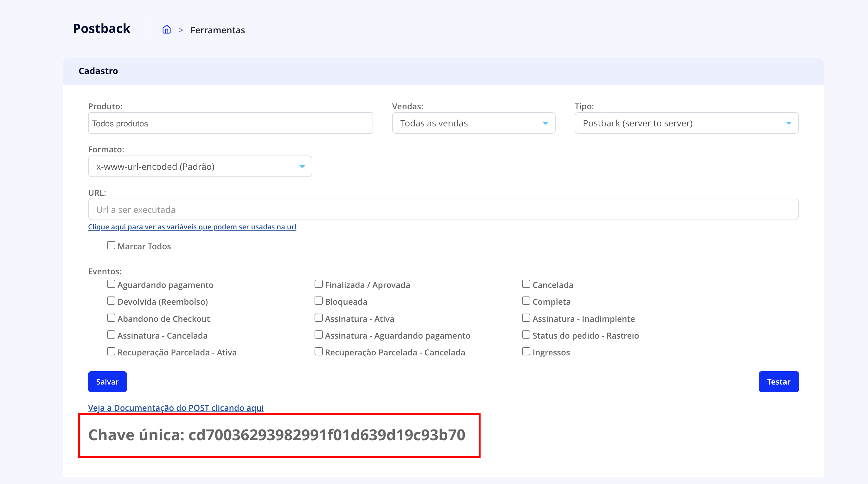868x484 pixels.
Task: Click the Produto input field
Action: 230,123
